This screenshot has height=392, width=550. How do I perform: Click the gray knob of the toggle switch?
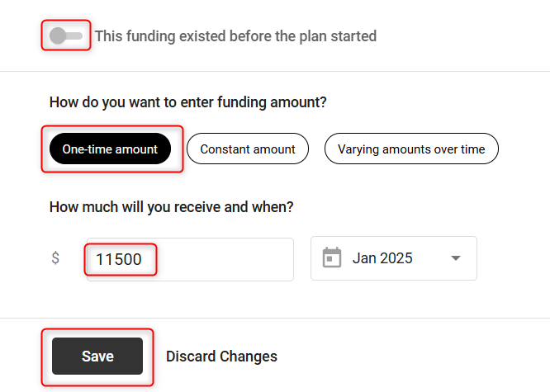click(x=58, y=35)
